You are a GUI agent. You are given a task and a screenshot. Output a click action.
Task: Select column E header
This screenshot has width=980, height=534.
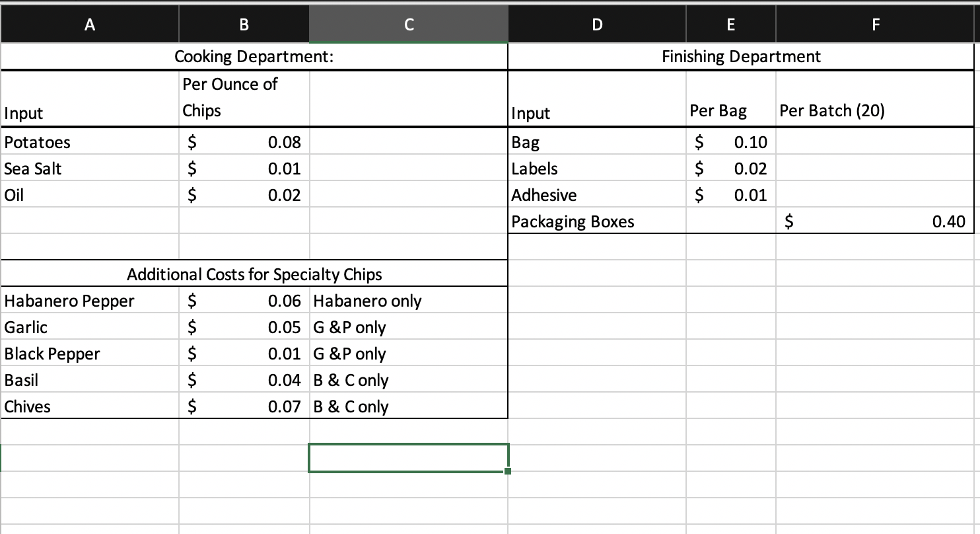[730, 25]
